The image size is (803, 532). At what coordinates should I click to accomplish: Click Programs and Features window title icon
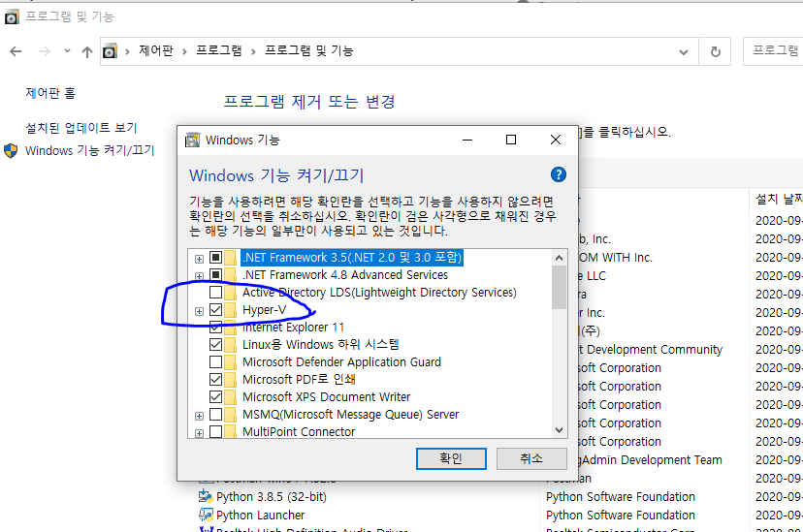click(12, 17)
